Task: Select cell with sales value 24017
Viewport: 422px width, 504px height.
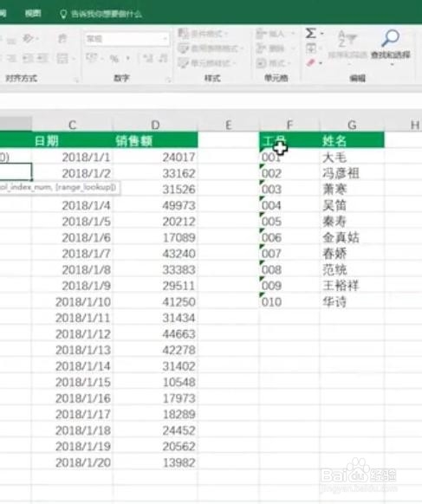Action: [155, 157]
